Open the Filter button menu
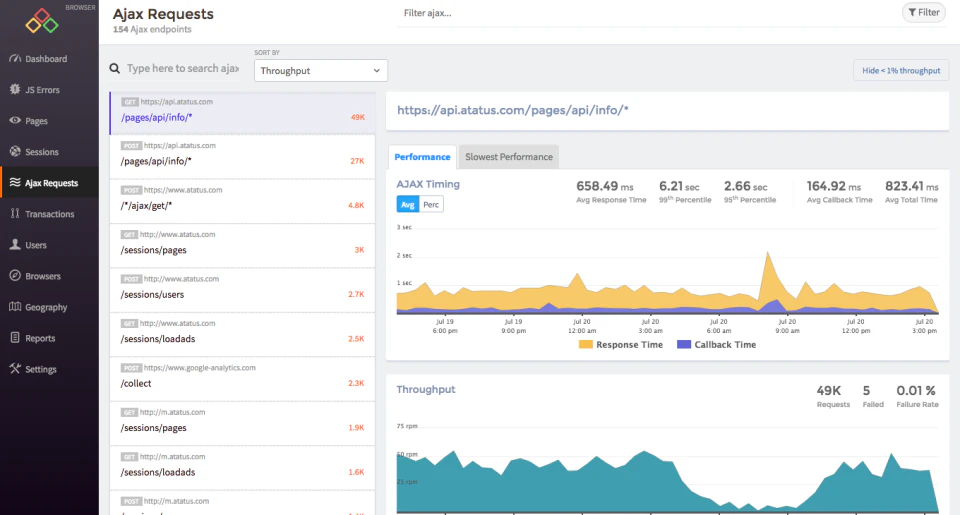Screen dimensions: 960x515 tap(923, 12)
